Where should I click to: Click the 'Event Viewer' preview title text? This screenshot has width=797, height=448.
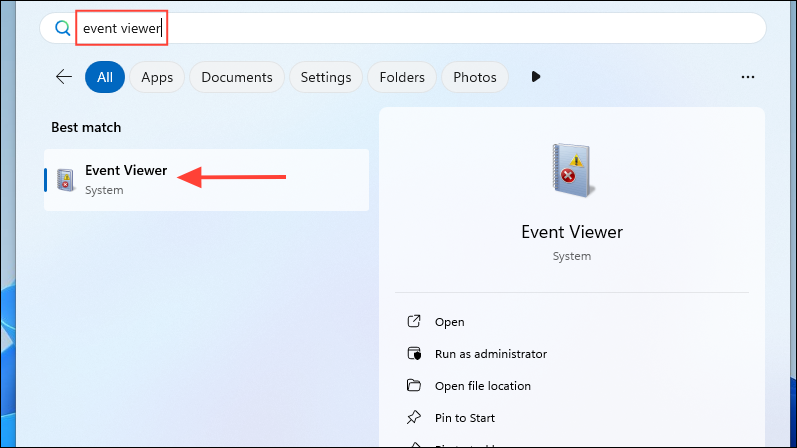[572, 232]
